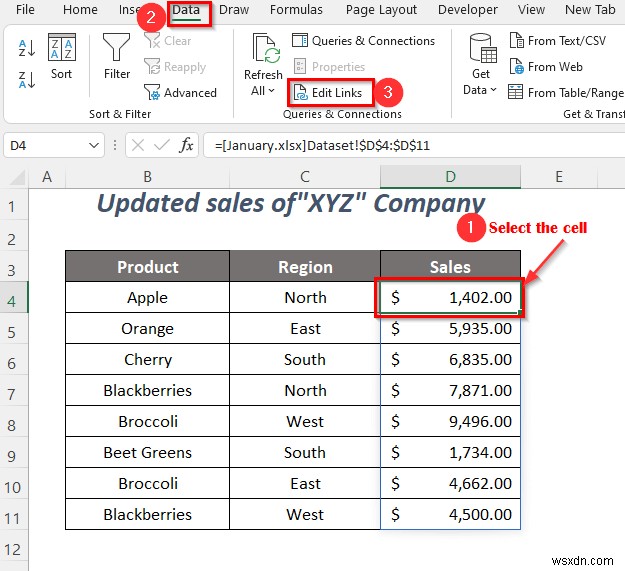Click the Properties button
Viewport: 625px width, 571px height.
(x=329, y=67)
